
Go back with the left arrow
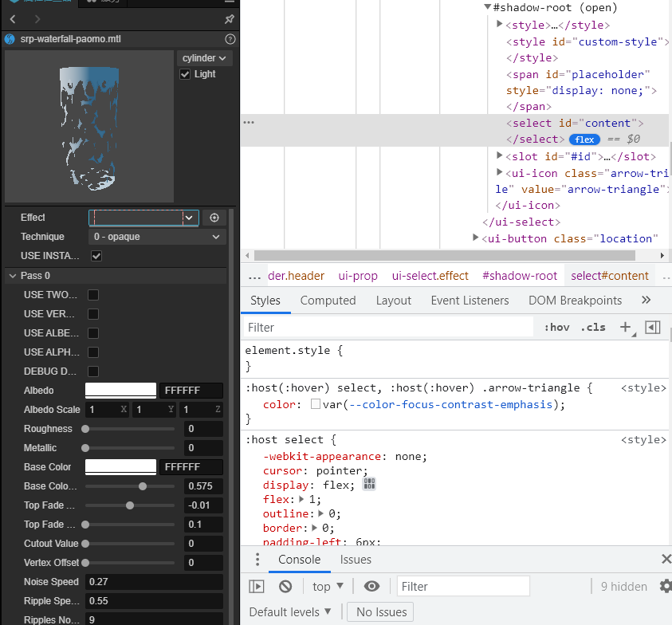pos(13,19)
